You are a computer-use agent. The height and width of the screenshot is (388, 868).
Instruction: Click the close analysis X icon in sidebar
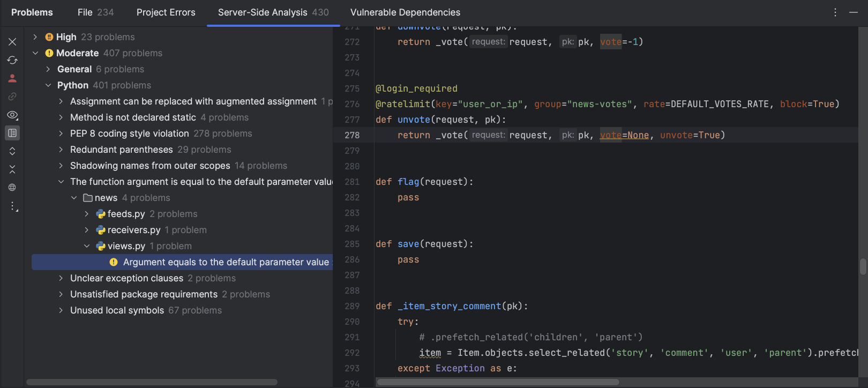pyautogui.click(x=12, y=42)
